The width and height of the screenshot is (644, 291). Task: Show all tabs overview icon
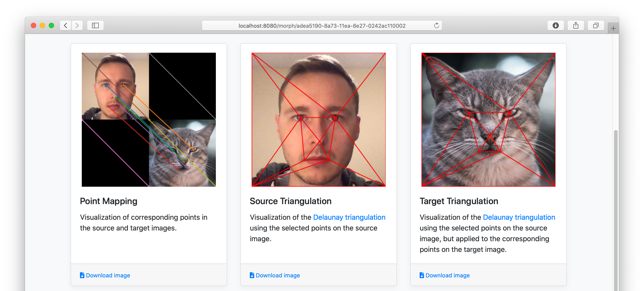click(596, 25)
